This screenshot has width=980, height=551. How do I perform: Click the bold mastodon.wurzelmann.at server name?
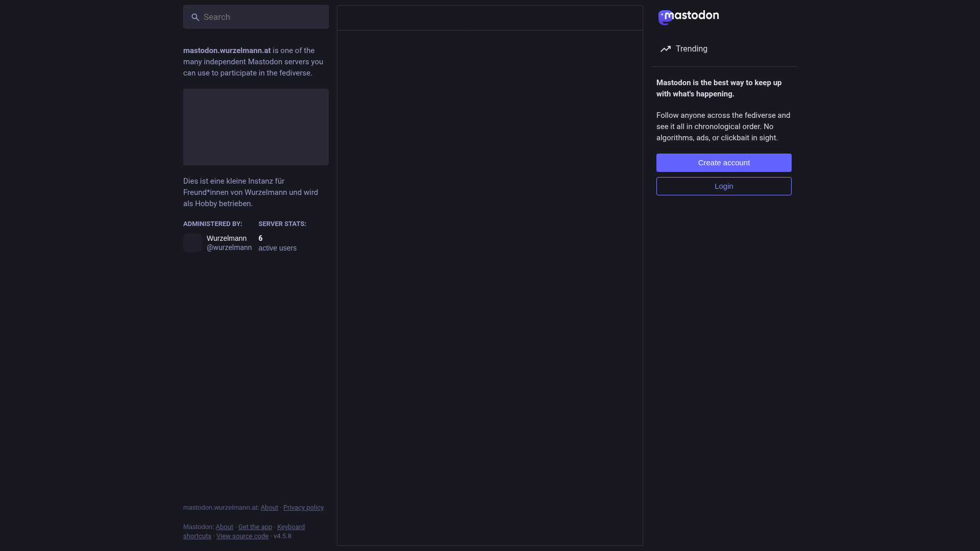[x=227, y=51]
